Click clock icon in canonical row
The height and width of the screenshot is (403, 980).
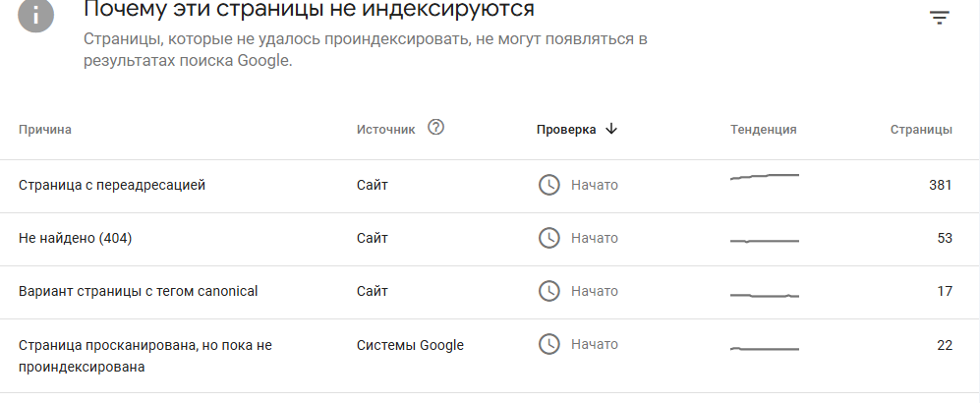point(548,291)
